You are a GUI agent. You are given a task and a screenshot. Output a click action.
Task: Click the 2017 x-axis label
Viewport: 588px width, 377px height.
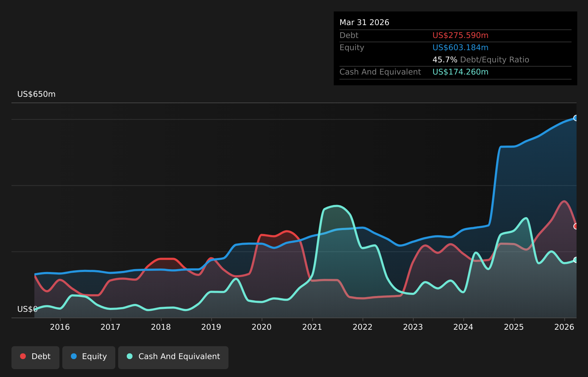point(110,327)
